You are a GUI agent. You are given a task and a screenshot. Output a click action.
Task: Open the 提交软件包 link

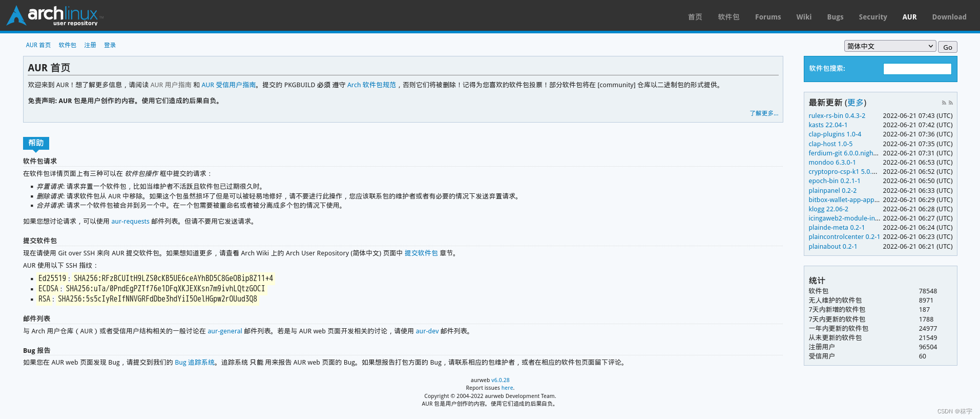(x=421, y=253)
